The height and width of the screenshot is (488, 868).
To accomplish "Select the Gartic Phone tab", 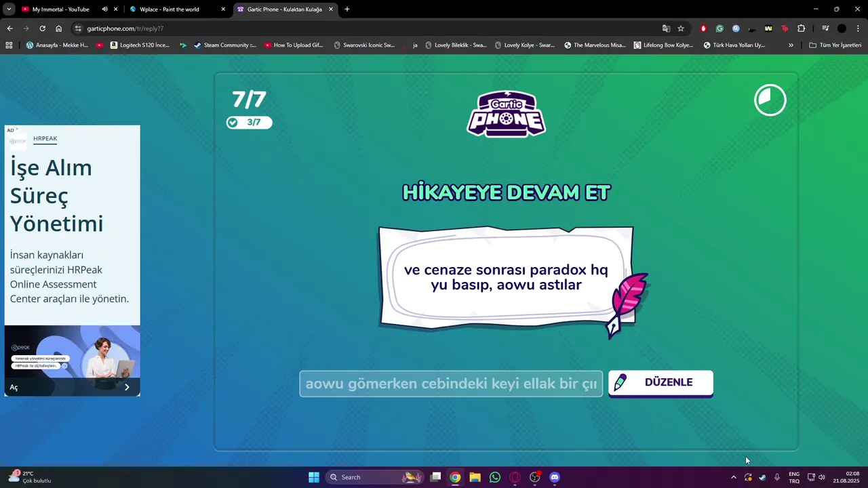I will (285, 9).
